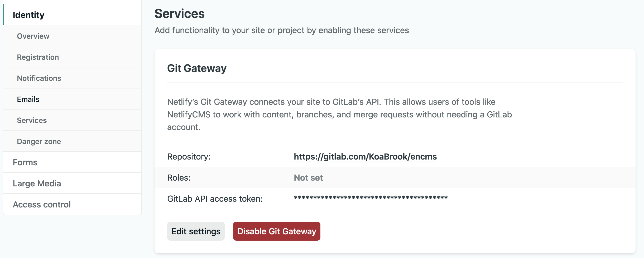Open the Identity section in sidebar

click(x=28, y=15)
